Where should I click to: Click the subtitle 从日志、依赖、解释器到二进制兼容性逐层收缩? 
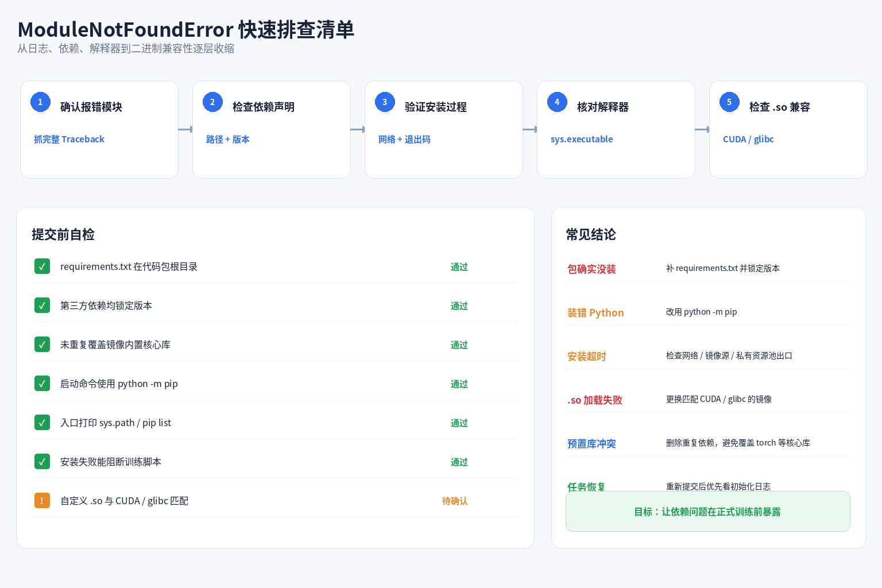pos(126,48)
